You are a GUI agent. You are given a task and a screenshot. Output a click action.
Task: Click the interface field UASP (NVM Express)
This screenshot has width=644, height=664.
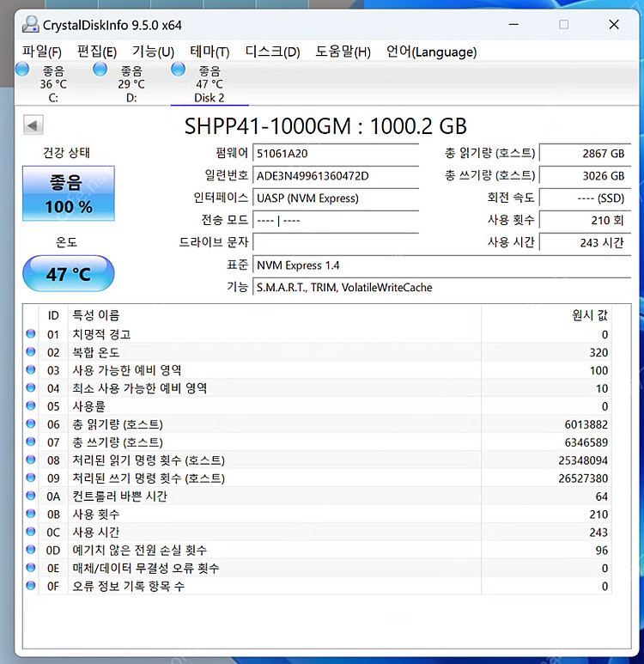[x=336, y=198]
